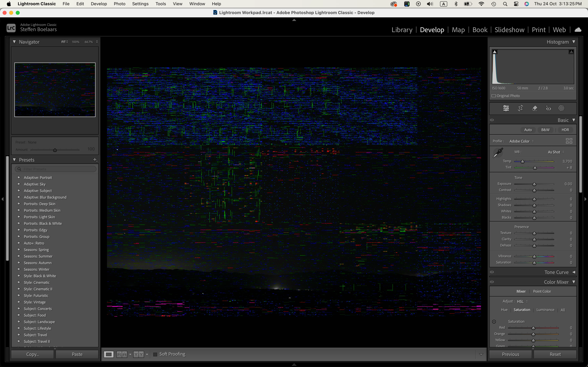
Task: Toggle the Basic panel eye switch
Action: [492, 120]
